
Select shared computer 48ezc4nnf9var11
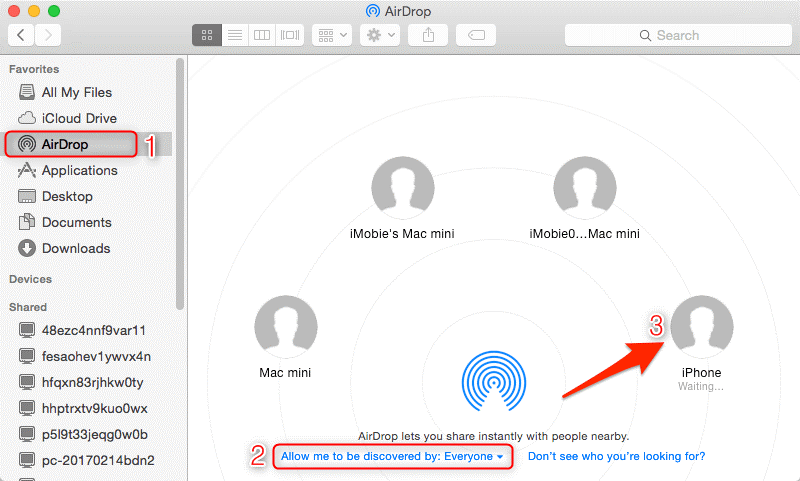82,331
